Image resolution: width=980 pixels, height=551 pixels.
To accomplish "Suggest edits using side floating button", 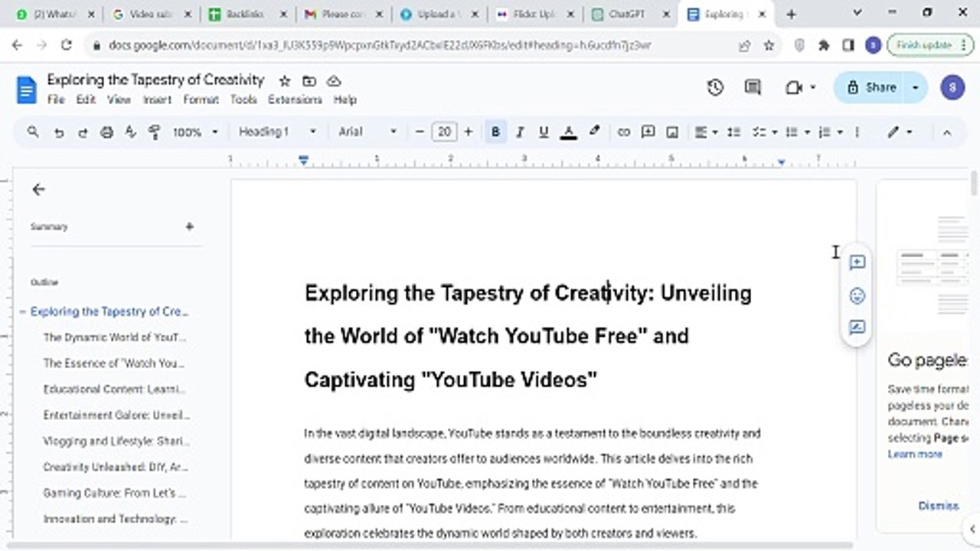I will (x=857, y=328).
